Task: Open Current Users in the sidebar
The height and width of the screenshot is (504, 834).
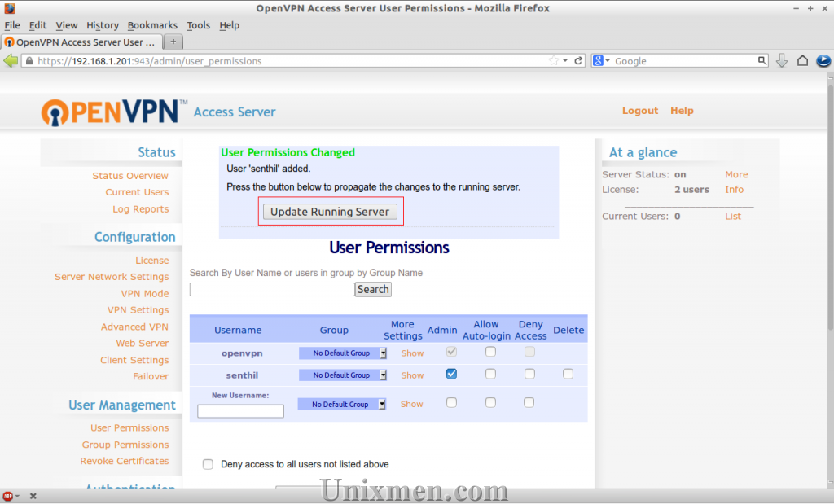Action: pos(137,192)
